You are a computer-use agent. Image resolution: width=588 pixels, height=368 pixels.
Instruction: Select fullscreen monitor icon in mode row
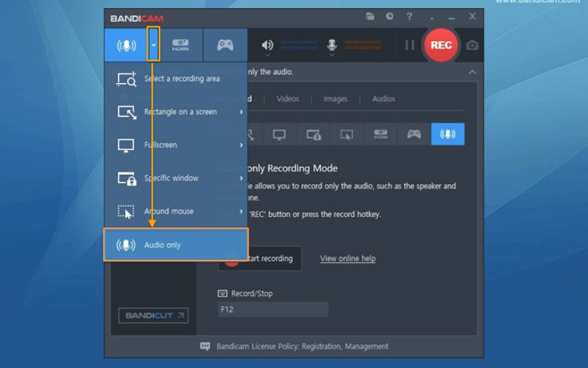point(279,135)
